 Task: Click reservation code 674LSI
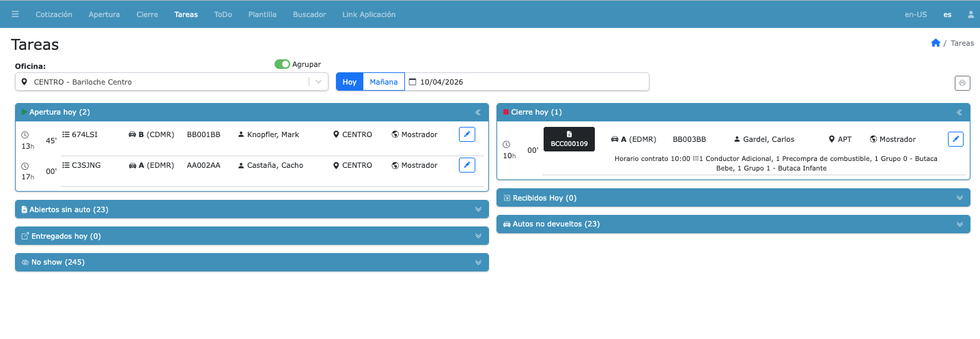coord(85,134)
